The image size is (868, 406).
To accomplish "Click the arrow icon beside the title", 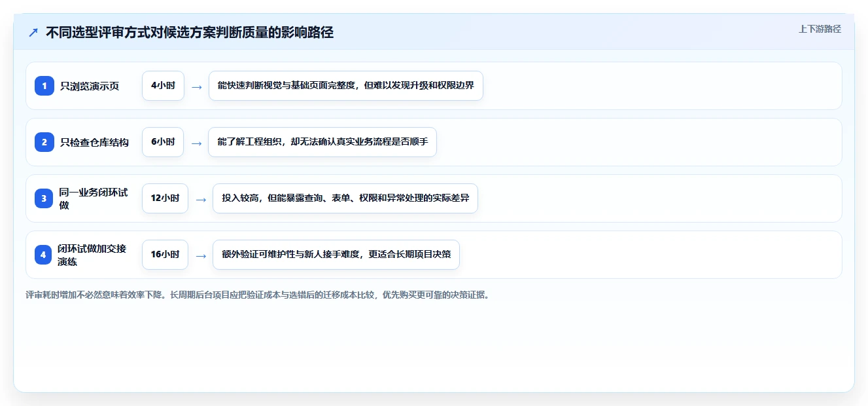I will 33,33.
